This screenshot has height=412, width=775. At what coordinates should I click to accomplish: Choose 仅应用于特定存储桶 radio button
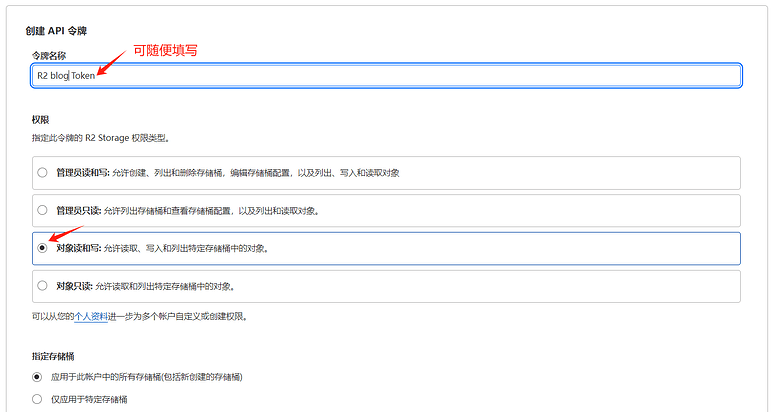[38, 399]
